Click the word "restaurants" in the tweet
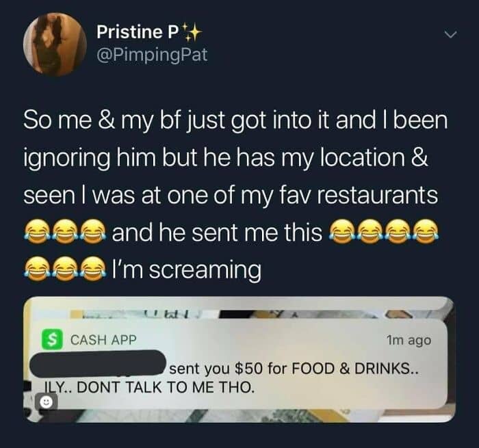 (378, 195)
